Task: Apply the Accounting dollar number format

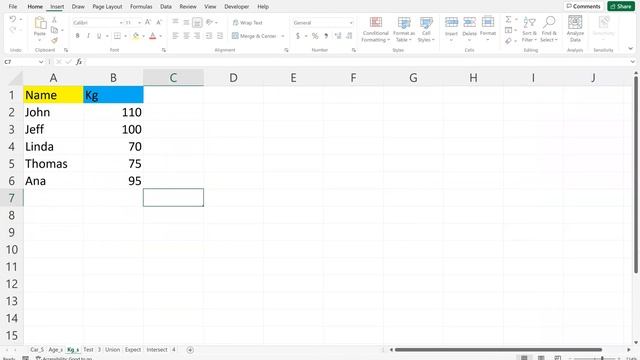Action: [x=298, y=36]
